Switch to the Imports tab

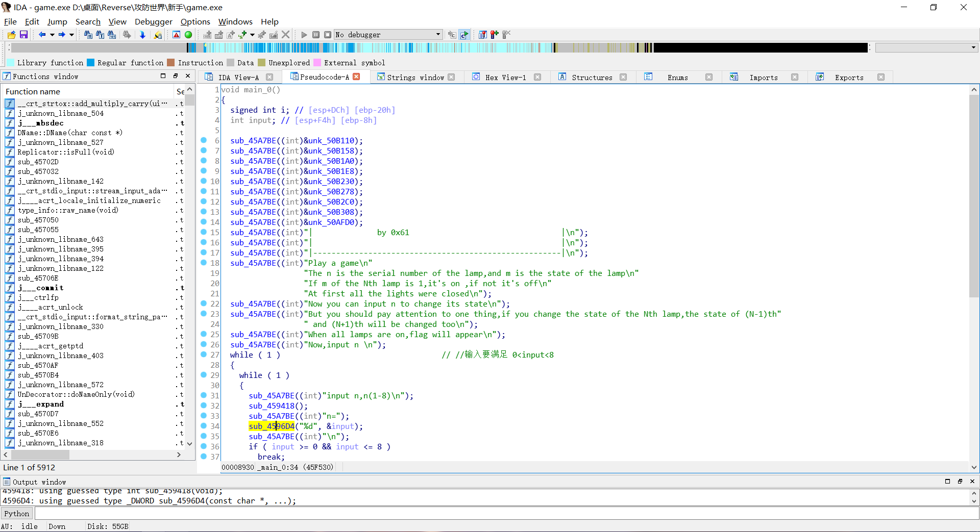click(x=764, y=78)
